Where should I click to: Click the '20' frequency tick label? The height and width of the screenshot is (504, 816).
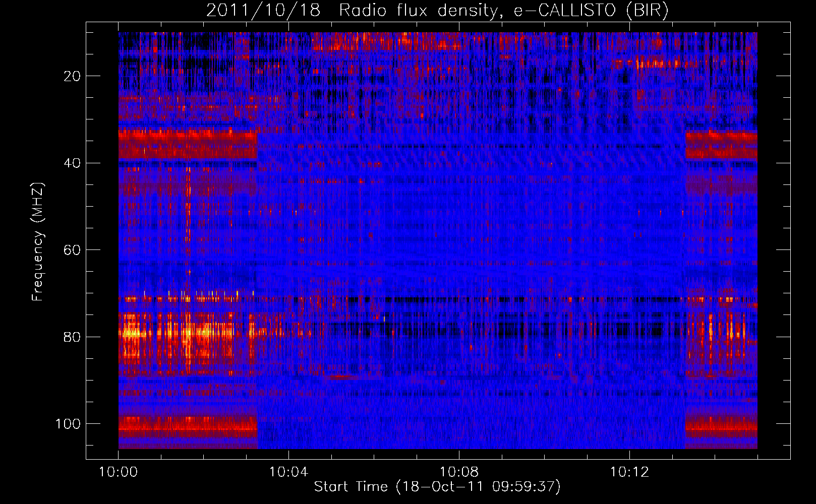pyautogui.click(x=73, y=76)
